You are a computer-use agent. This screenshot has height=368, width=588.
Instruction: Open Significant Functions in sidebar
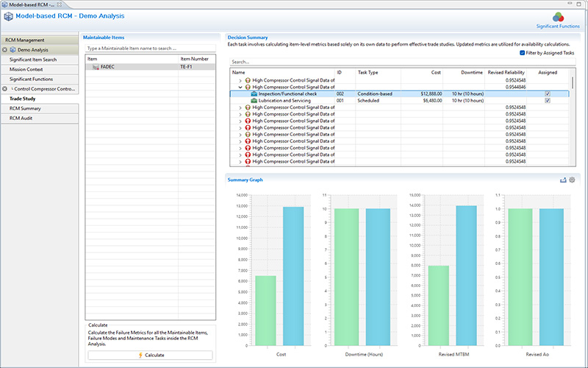click(x=40, y=79)
